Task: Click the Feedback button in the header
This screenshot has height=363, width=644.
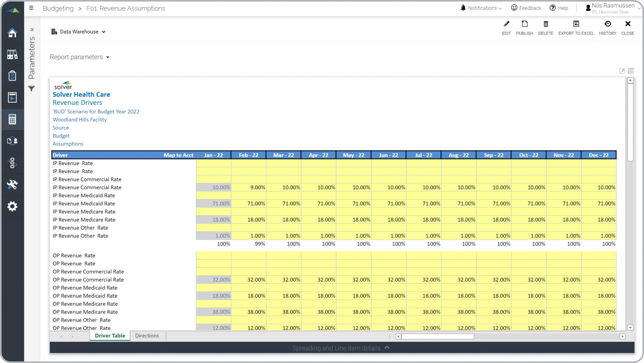Action: [x=526, y=8]
